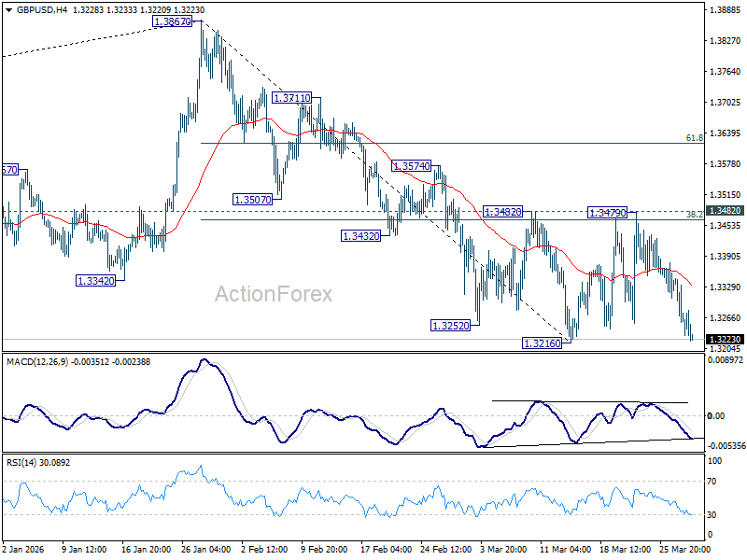Click the 2 Feb 12:00 date label
The height and width of the screenshot is (560, 747).
(x=264, y=550)
